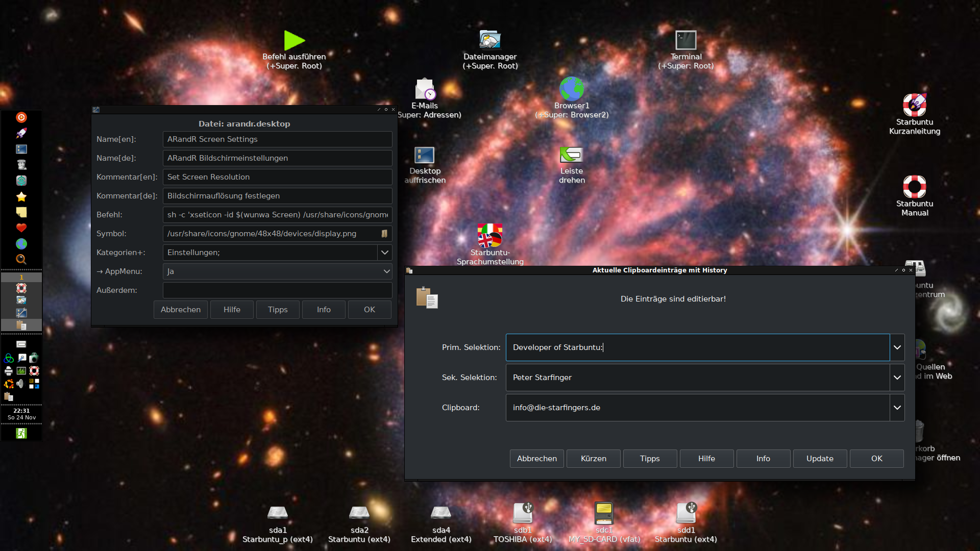Open the sdb1 TOSHIBA USB drive icon

[x=523, y=513]
